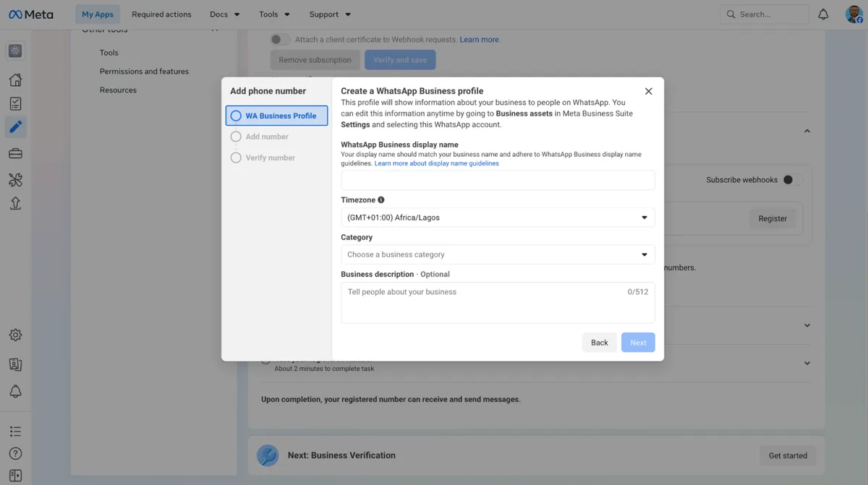The height and width of the screenshot is (485, 868).
Task: Open Learn more link for client certificate
Action: pos(480,40)
